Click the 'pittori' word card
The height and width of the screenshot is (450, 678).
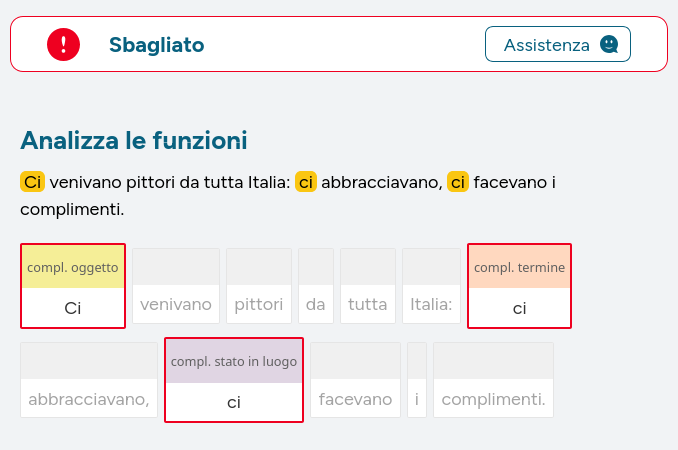pyautogui.click(x=259, y=286)
